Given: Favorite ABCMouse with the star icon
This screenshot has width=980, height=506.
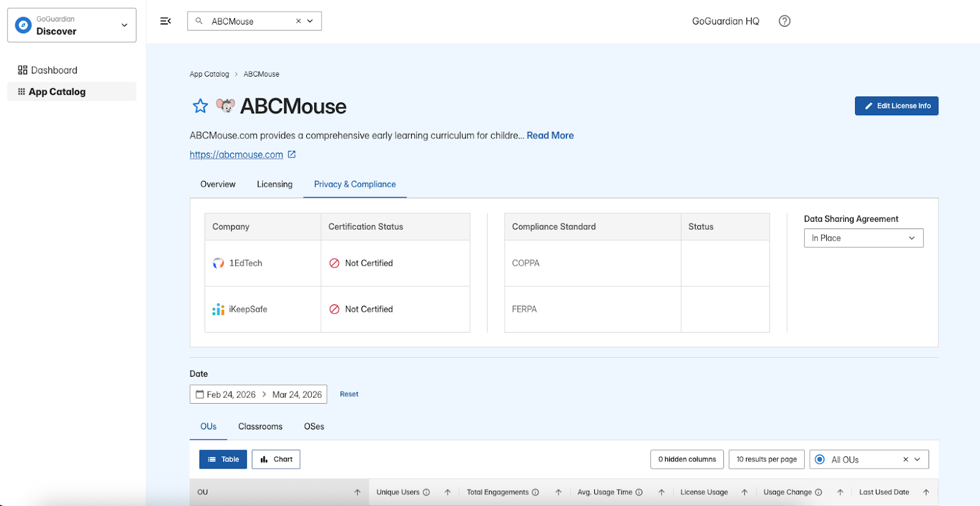Looking at the screenshot, I should (200, 106).
